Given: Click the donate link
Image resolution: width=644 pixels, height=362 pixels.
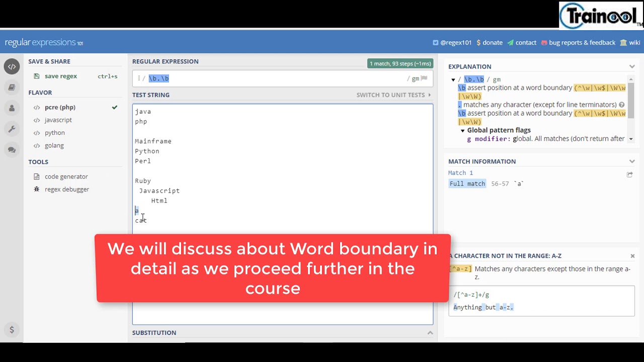Looking at the screenshot, I should [x=490, y=43].
